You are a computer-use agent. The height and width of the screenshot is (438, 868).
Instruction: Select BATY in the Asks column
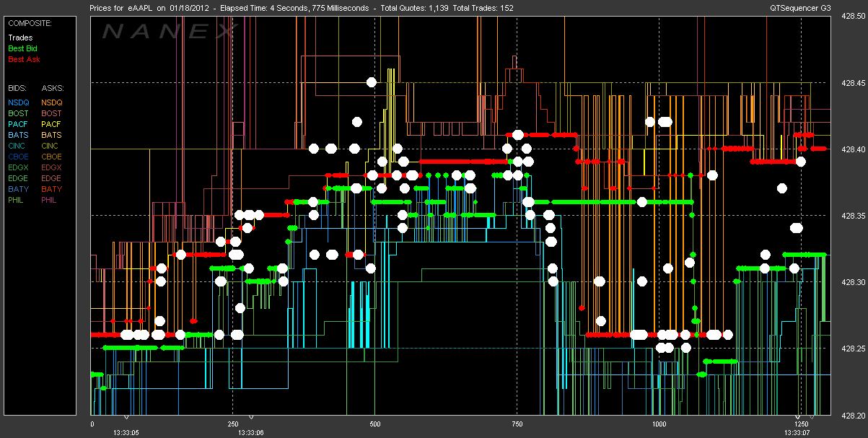coord(52,189)
